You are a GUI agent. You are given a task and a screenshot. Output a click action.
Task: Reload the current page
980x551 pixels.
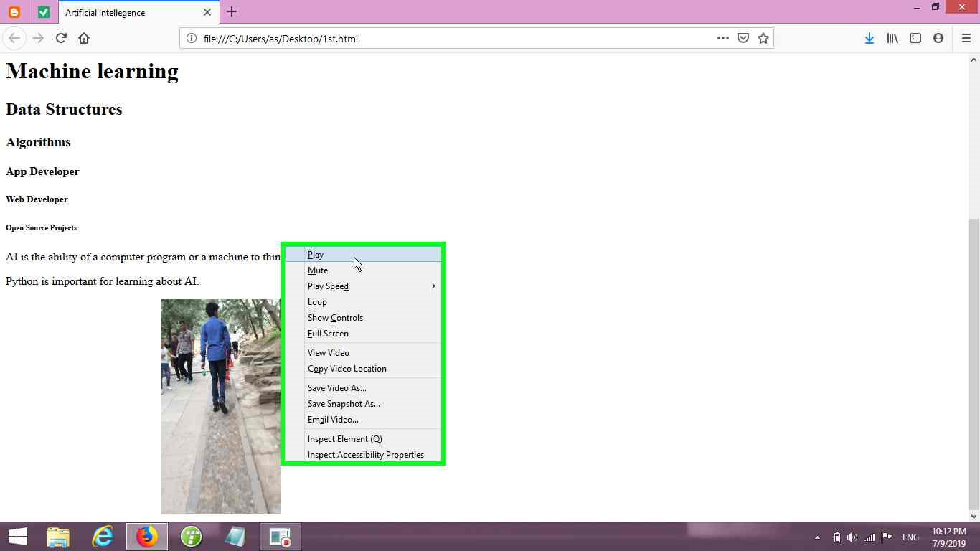(60, 38)
